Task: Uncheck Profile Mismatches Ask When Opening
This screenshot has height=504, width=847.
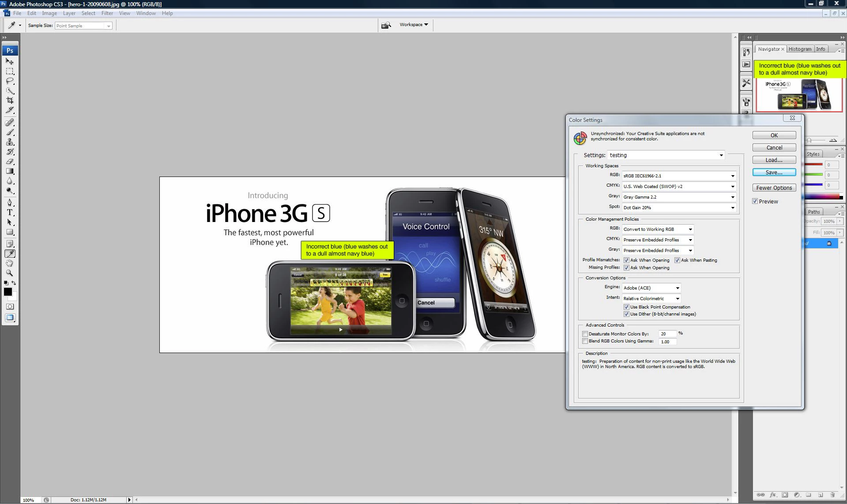Action: (626, 260)
